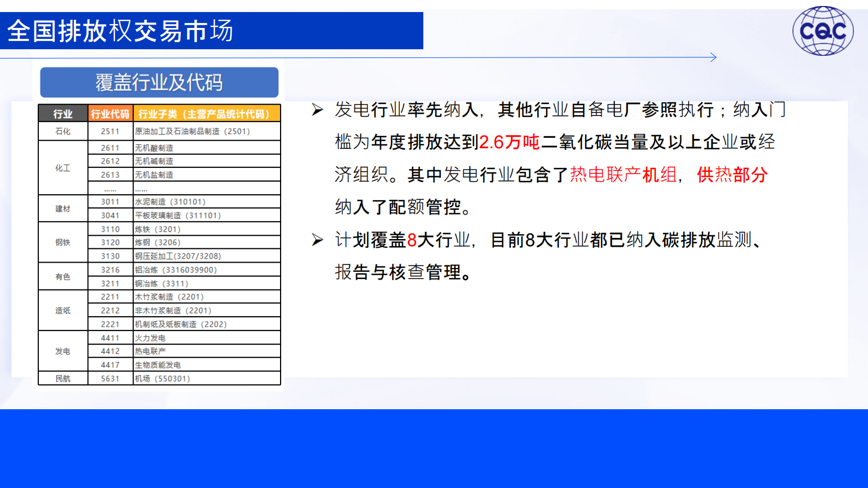This screenshot has height=488, width=868.
Task: Click the code cell 3130
Action: click(x=110, y=256)
